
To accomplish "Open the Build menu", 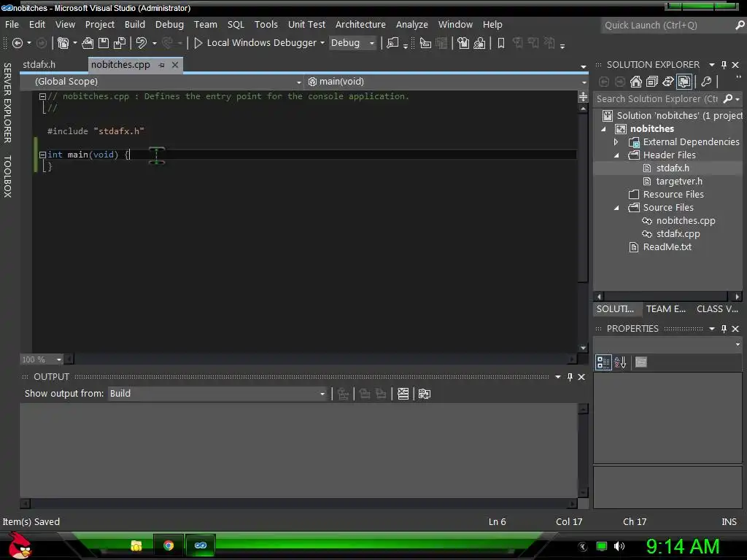I will tap(135, 24).
